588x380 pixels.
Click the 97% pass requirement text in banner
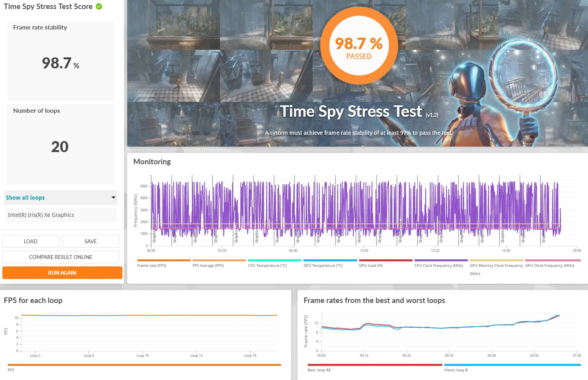pyautogui.click(x=358, y=133)
